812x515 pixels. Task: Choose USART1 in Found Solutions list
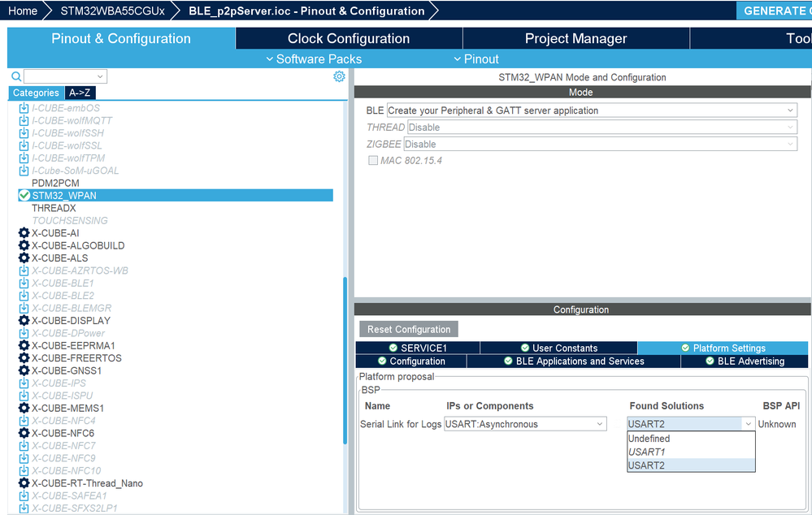tap(691, 452)
